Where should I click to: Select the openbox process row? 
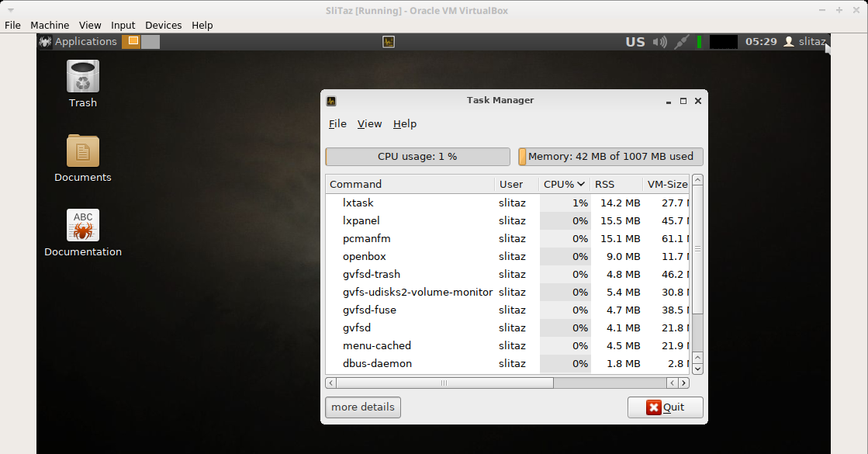coord(507,256)
